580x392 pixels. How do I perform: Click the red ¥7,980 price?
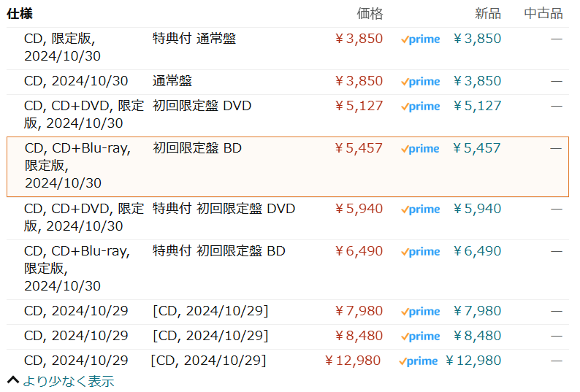[x=358, y=311]
